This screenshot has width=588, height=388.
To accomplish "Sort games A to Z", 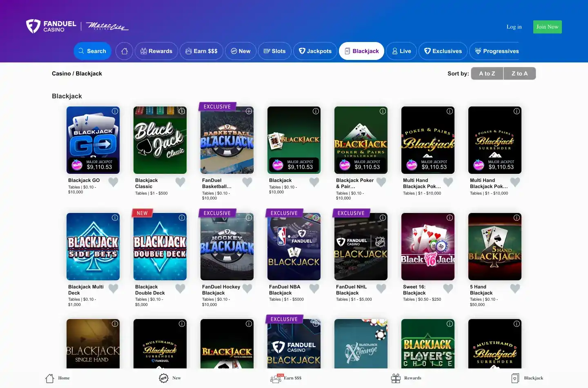I will tap(487, 73).
